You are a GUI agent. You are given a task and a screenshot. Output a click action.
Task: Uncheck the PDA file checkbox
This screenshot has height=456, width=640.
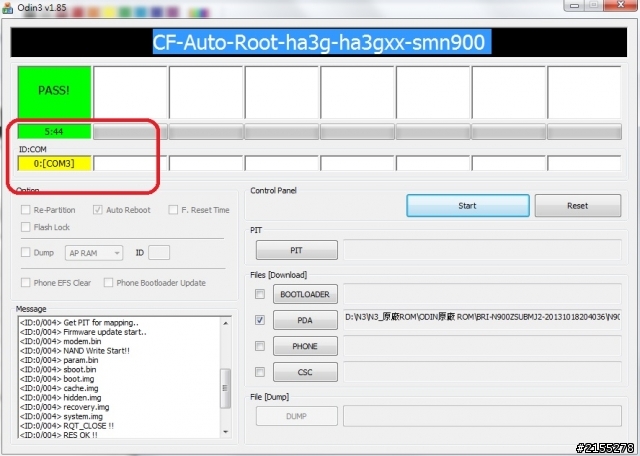pos(260,320)
